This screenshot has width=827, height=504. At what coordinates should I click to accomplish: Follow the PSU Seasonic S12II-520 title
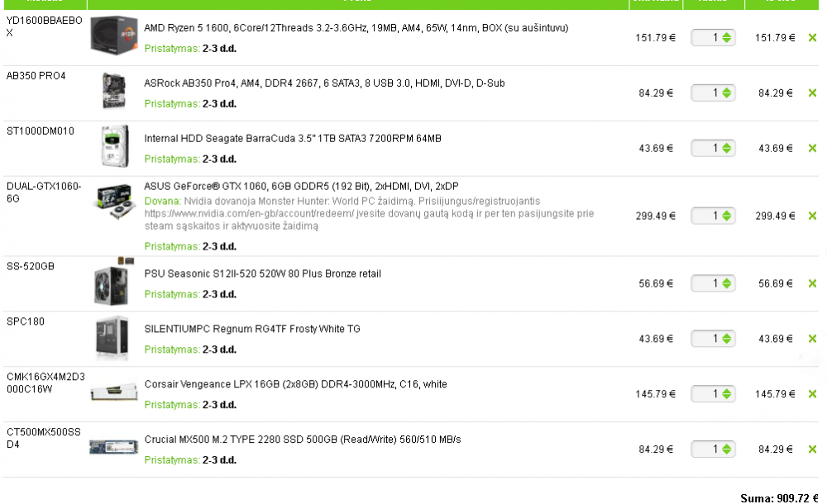[263, 274]
